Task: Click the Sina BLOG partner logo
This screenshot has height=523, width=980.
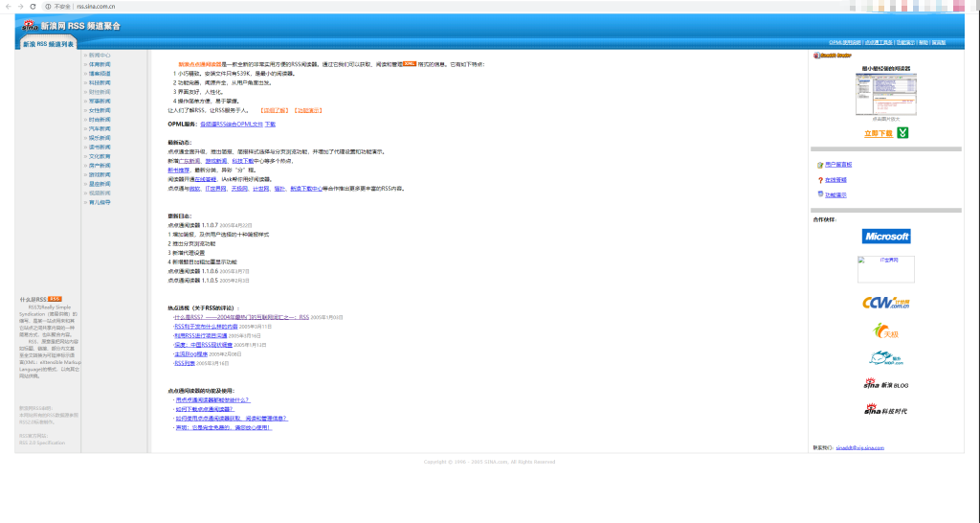Action: tap(885, 384)
